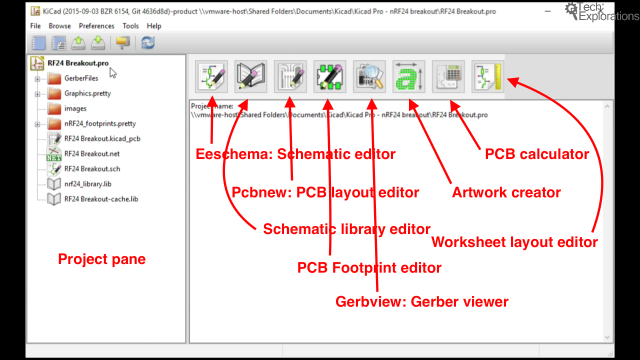The width and height of the screenshot is (640, 360).
Task: Click the RF24 Breakout.pro project icon
Action: [x=37, y=63]
